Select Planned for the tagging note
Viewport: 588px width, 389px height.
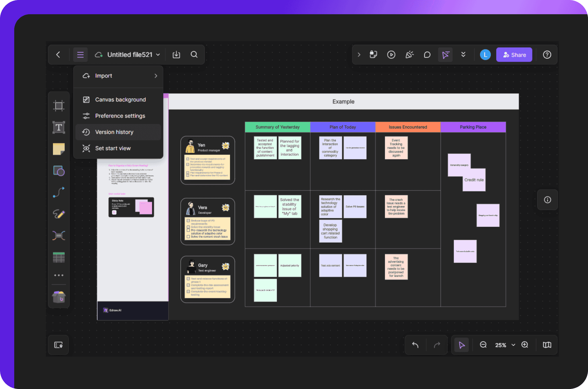290,148
